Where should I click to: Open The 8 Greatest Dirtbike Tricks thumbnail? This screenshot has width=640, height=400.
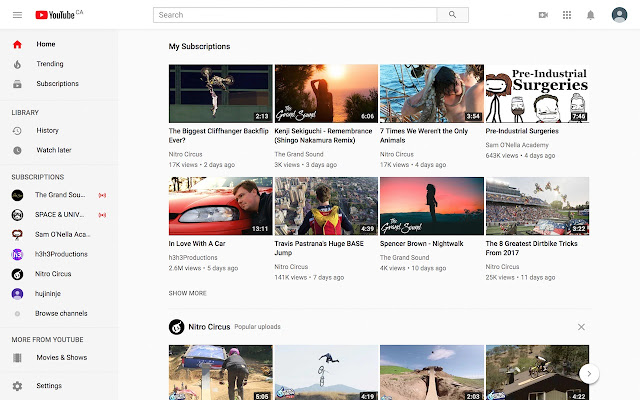[x=537, y=206]
